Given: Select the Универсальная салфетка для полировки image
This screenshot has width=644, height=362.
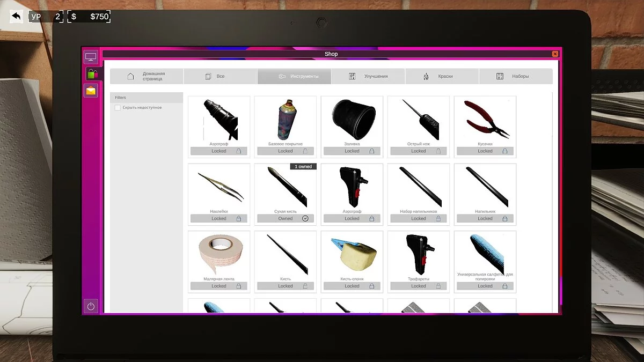Looking at the screenshot, I should pyautogui.click(x=487, y=253).
